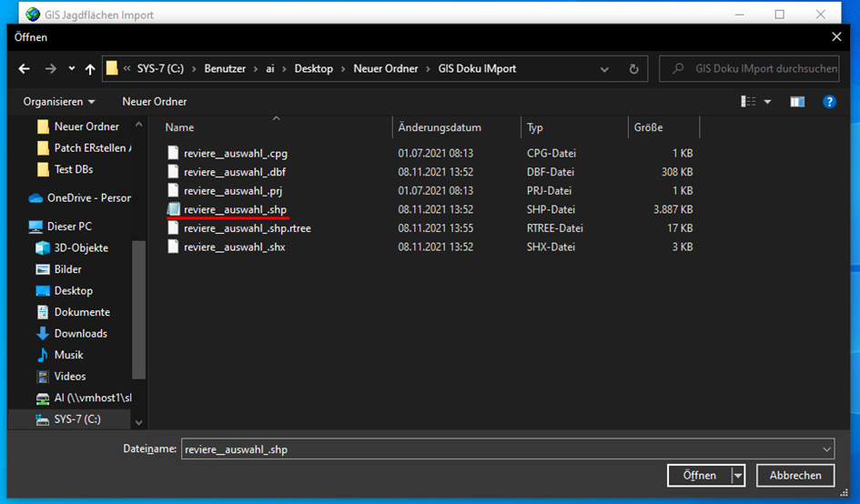Open the Organisieren dropdown menu
The width and height of the screenshot is (860, 504).
coord(59,102)
